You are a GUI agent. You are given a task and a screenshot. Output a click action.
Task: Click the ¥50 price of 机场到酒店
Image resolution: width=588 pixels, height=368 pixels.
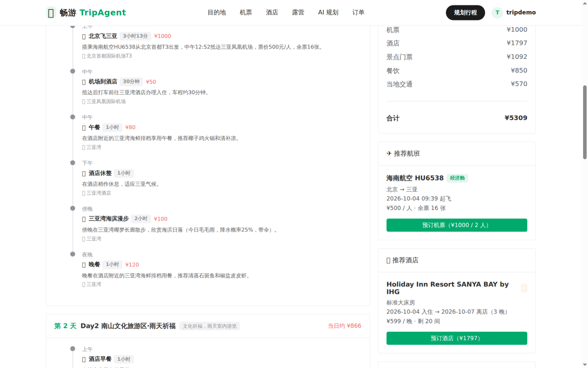pos(151,82)
